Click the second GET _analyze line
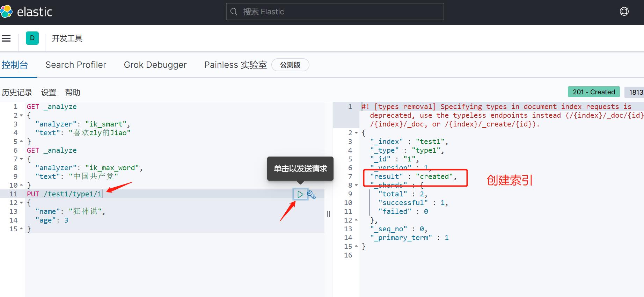Viewport: 644px width, 297px height. (52, 150)
